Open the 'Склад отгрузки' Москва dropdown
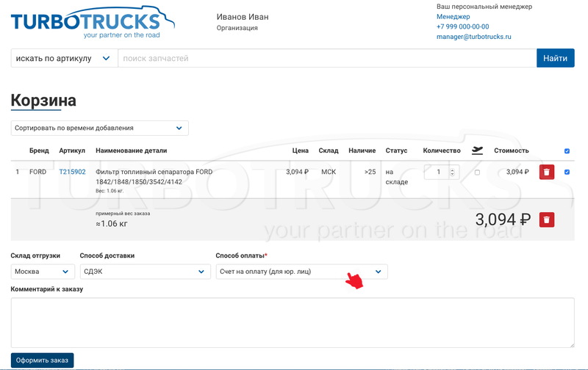 click(x=43, y=272)
